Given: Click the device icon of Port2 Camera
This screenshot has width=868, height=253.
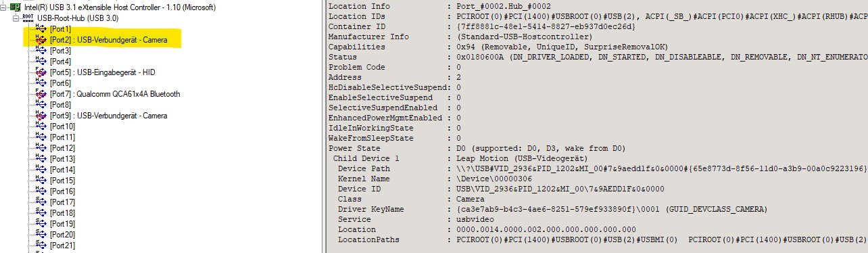Looking at the screenshot, I should pos(41,40).
